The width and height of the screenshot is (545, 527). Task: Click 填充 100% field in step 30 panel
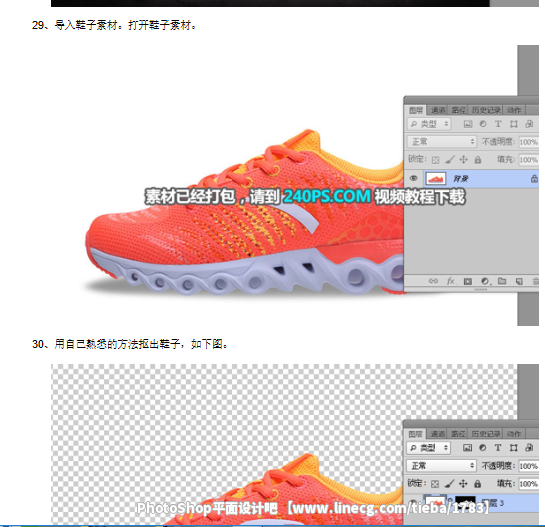529,484
